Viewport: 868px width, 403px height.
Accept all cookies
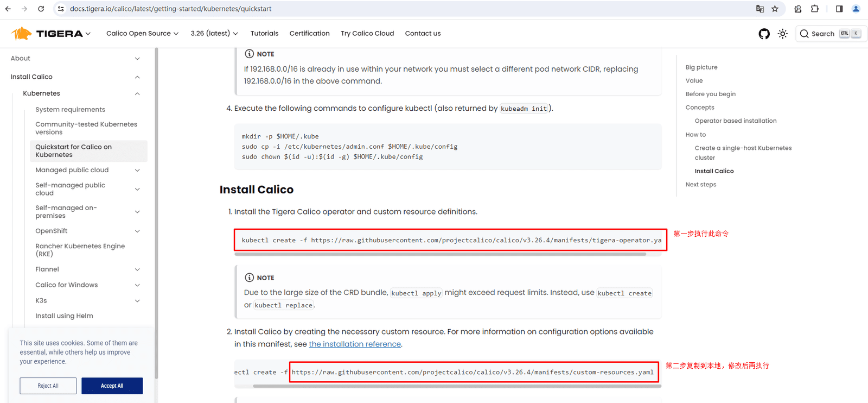(x=112, y=386)
